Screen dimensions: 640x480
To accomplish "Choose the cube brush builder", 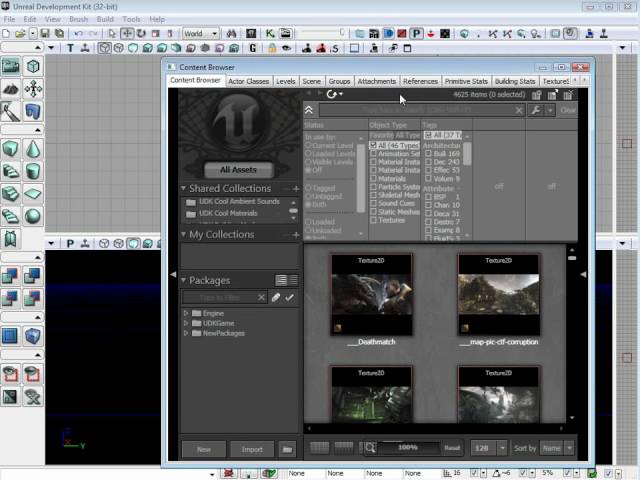I will point(11,148).
